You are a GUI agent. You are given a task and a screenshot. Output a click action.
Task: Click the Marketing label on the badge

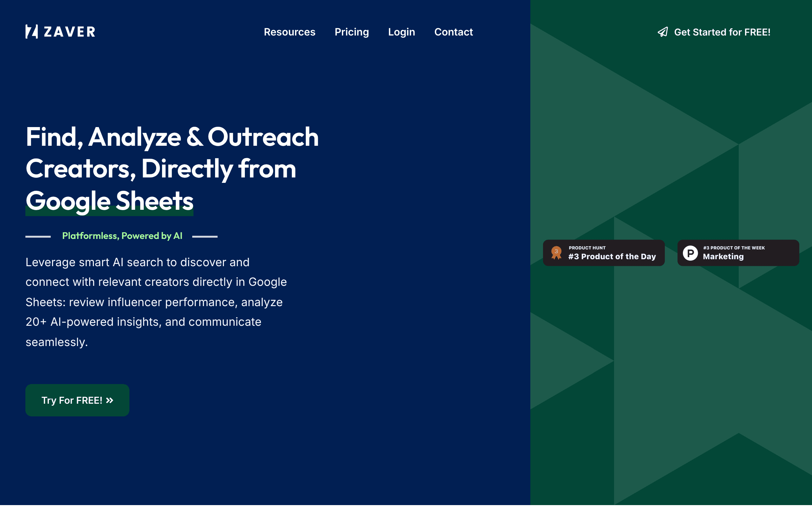[x=723, y=257]
